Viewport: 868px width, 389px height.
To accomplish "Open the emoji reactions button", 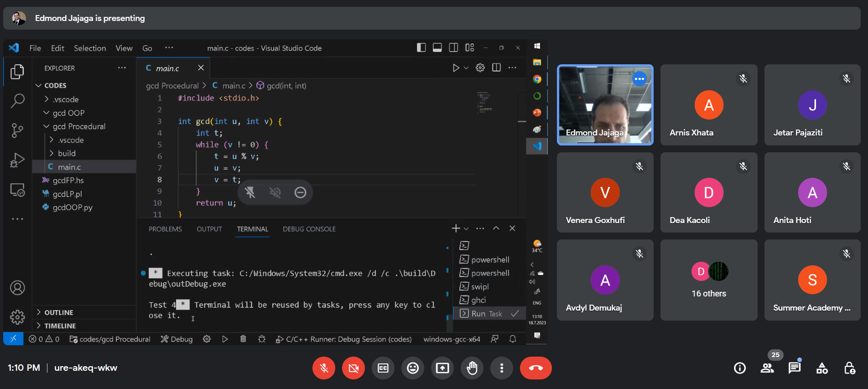I will 412,368.
